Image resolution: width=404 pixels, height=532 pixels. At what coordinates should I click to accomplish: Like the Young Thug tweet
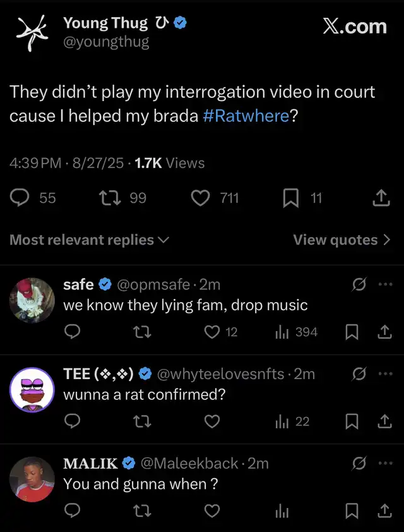(200, 198)
